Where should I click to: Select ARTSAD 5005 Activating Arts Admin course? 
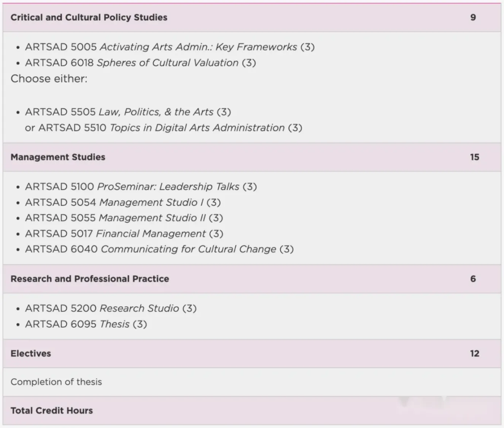click(x=170, y=47)
